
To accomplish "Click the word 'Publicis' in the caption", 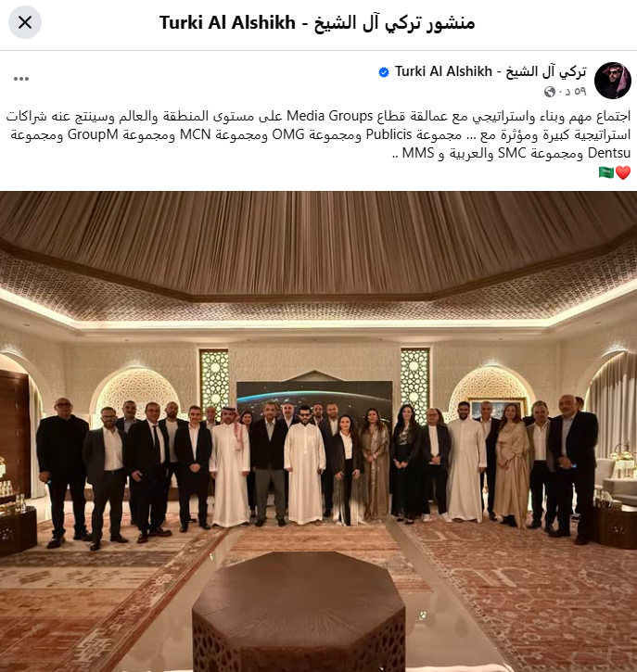I will click(389, 134).
